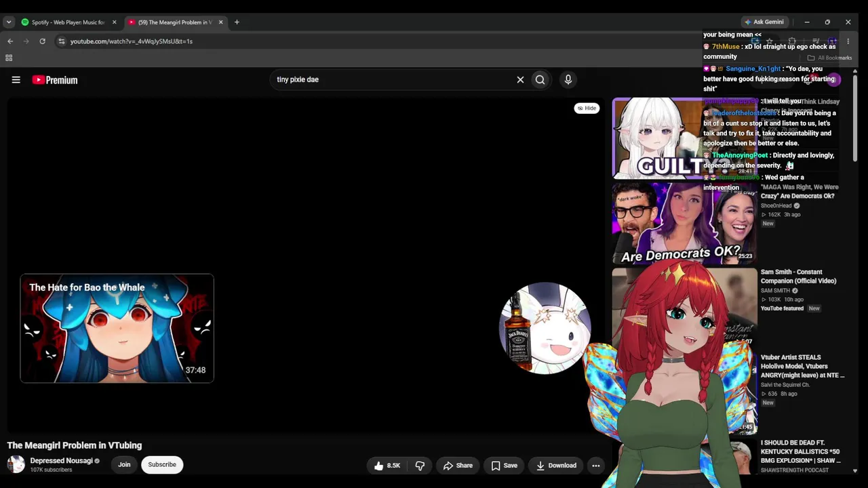Open 'The Hate for Bao the Whale' end card

pyautogui.click(x=117, y=329)
